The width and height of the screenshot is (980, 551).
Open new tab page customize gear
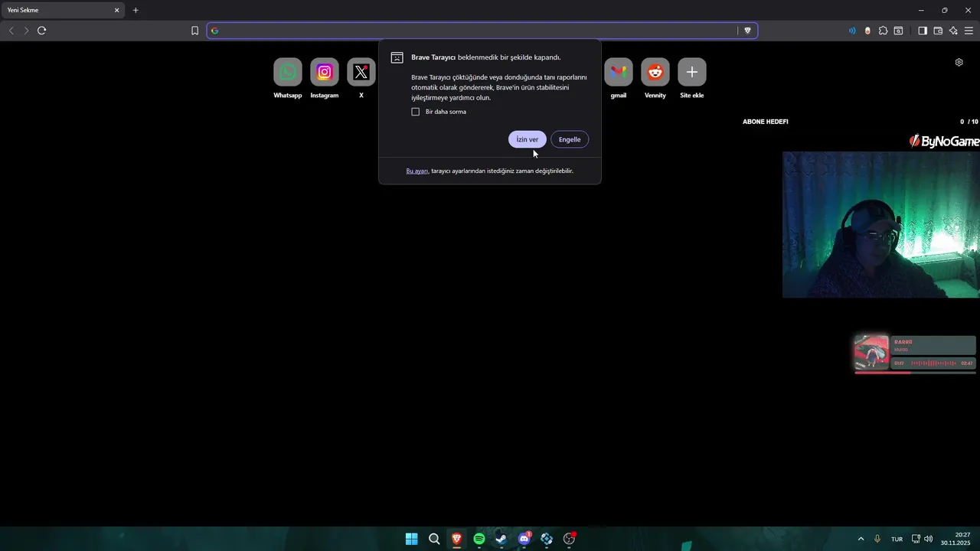tap(959, 62)
